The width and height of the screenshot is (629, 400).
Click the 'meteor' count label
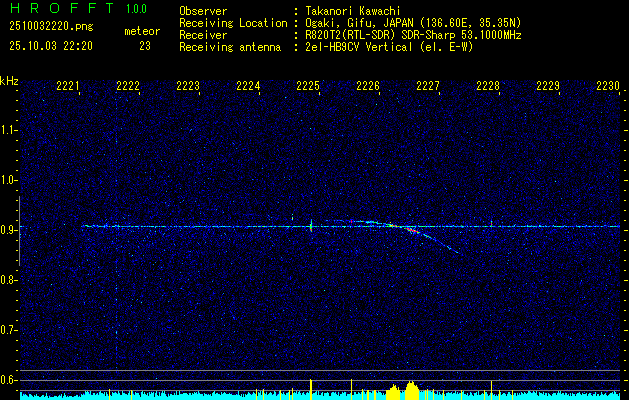click(x=142, y=31)
